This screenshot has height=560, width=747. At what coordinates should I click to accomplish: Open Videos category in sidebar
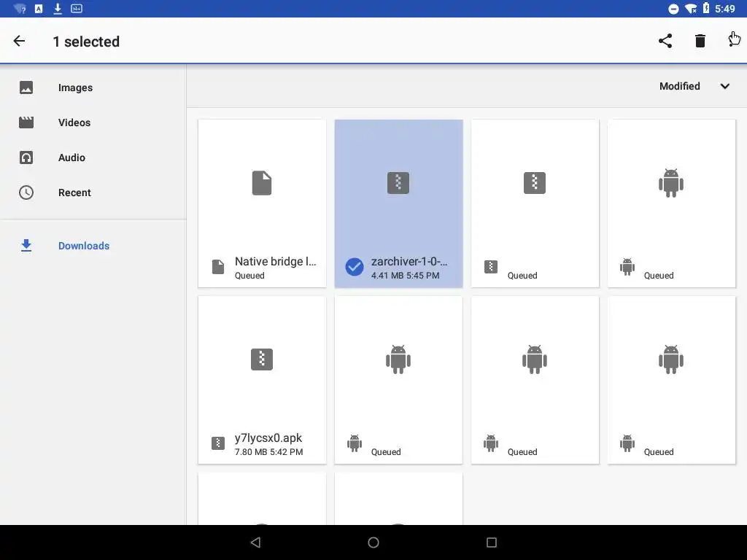[93, 122]
